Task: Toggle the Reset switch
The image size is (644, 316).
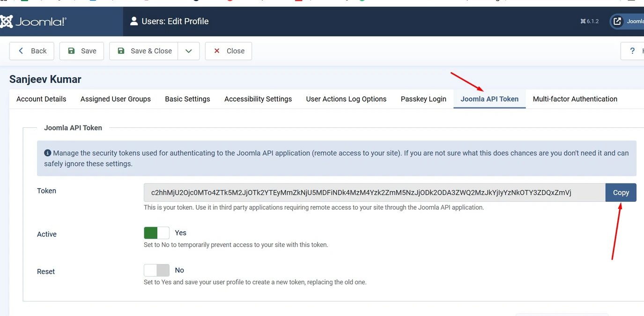Action: [156, 270]
